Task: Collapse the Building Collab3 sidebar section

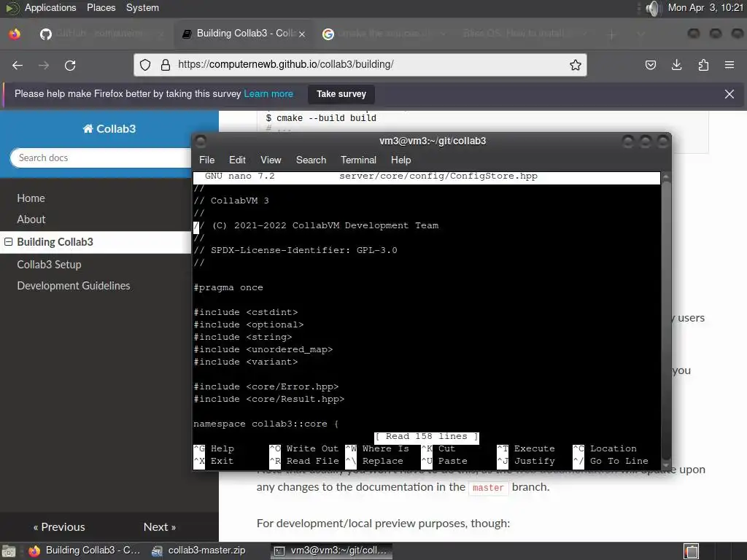Action: [x=8, y=242]
